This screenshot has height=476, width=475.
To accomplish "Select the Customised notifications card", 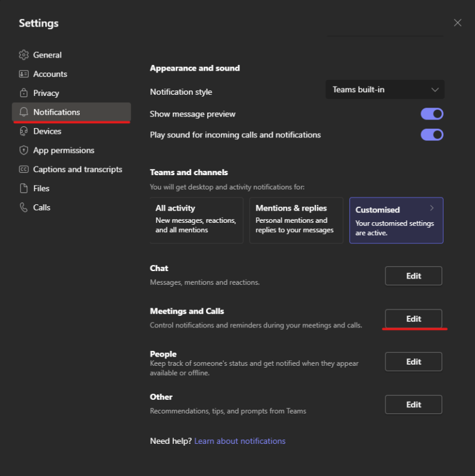I will [x=396, y=220].
